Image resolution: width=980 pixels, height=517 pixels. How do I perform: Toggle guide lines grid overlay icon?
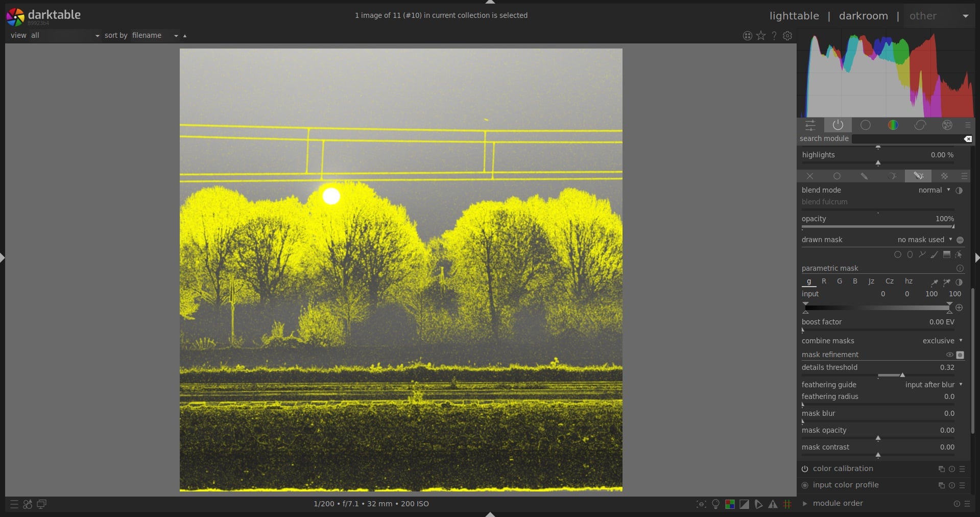787,504
